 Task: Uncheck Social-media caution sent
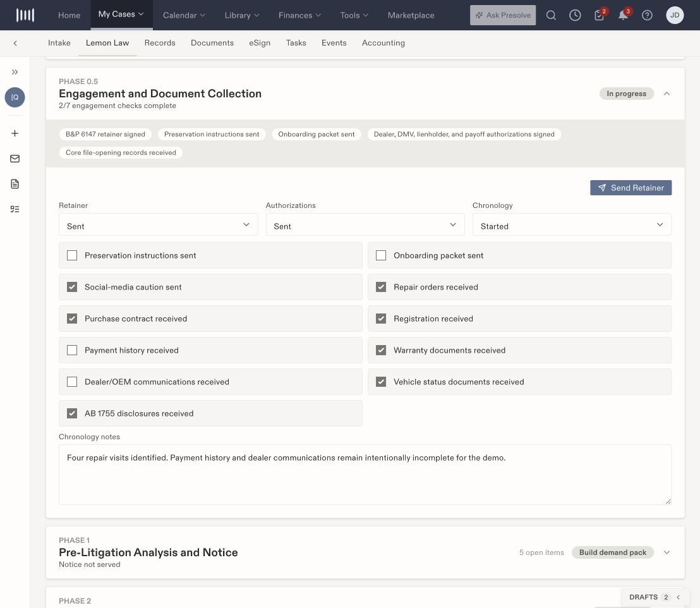point(72,287)
